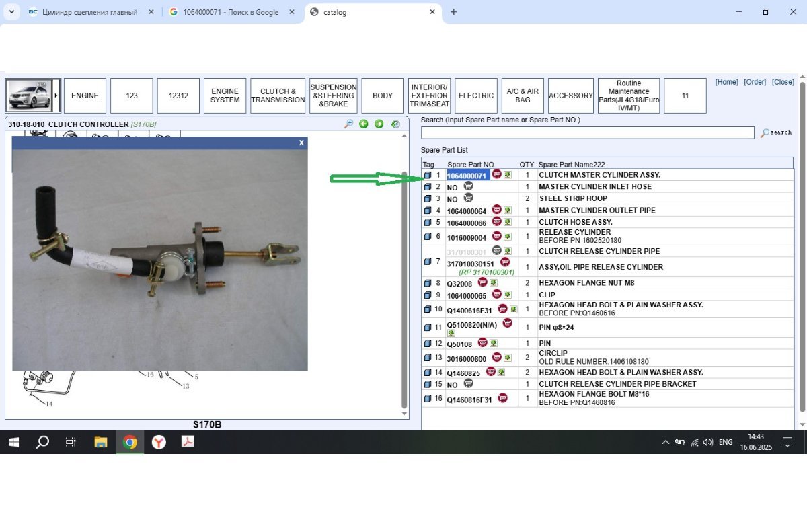Close the cylinder photo popup with X

pyautogui.click(x=301, y=143)
